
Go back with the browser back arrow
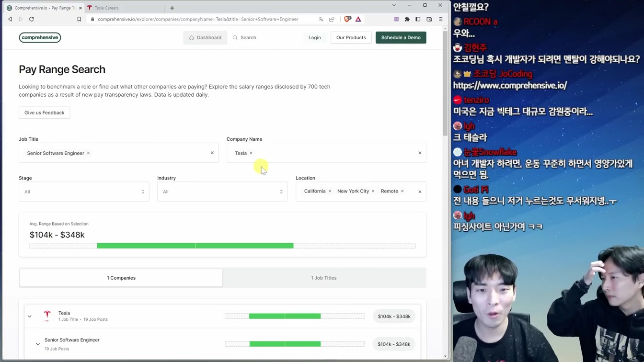(x=10, y=19)
